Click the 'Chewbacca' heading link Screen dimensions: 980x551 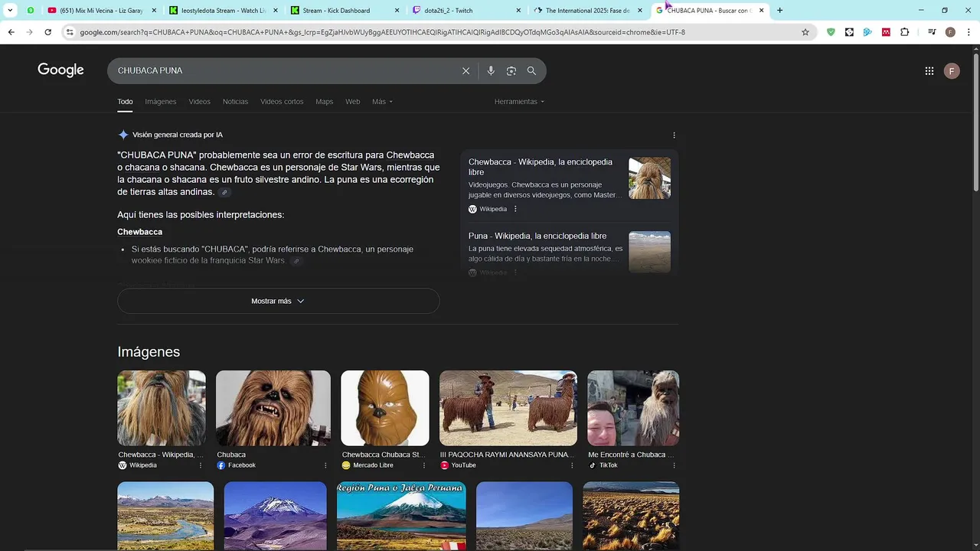139,232
